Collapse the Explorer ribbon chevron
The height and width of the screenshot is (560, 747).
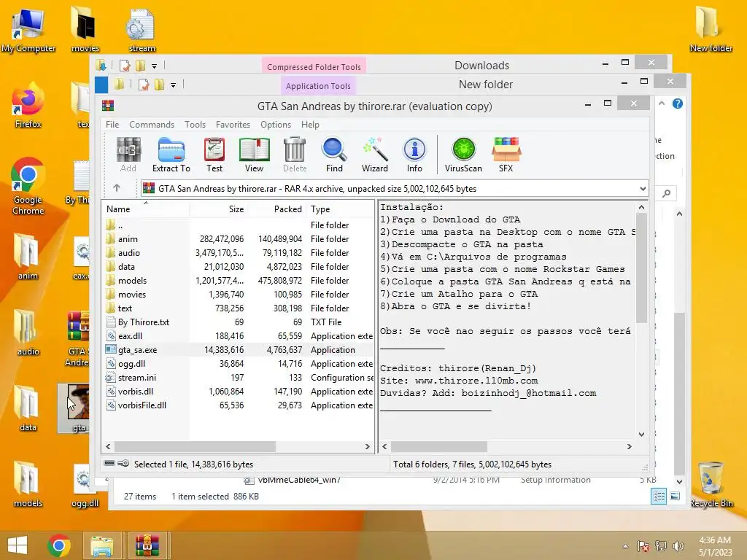click(662, 104)
